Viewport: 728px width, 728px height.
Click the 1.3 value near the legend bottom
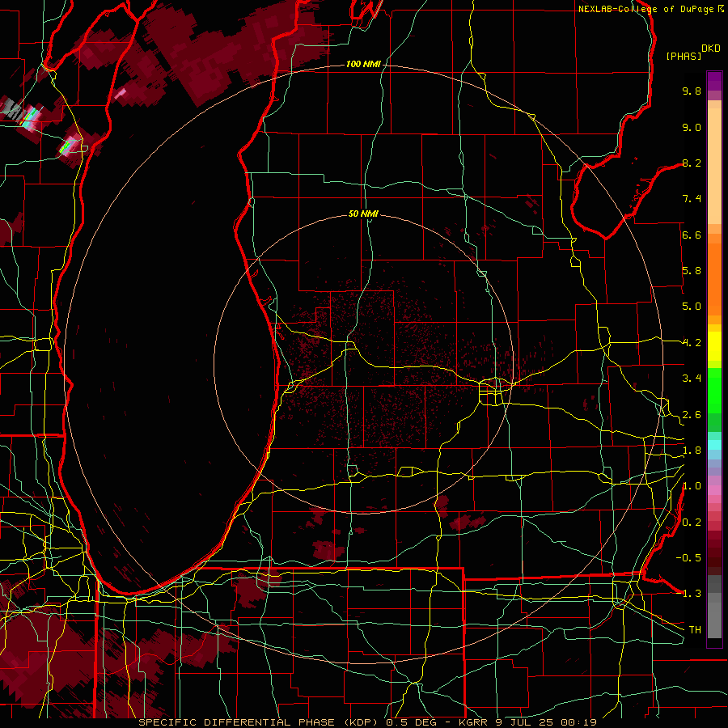[692, 594]
